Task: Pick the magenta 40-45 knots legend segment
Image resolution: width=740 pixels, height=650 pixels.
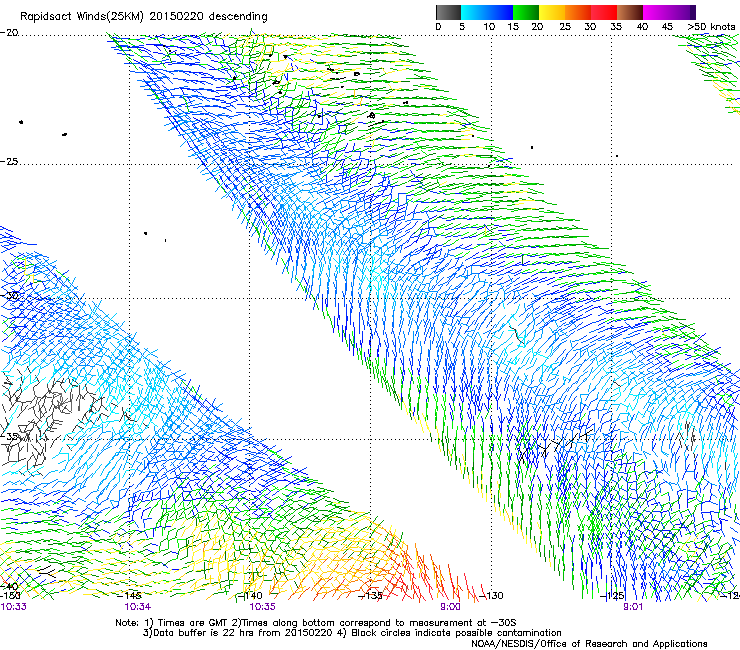Action: click(x=656, y=12)
